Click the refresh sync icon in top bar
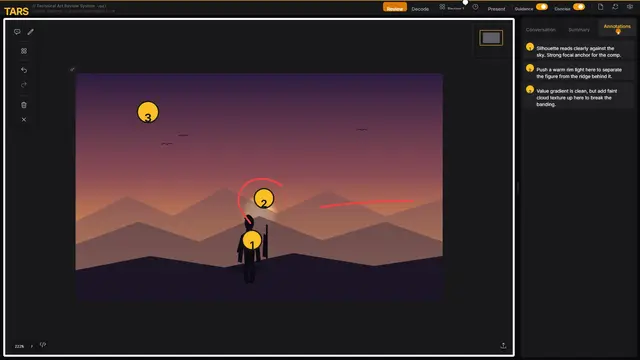This screenshot has width=640, height=360. point(615,7)
